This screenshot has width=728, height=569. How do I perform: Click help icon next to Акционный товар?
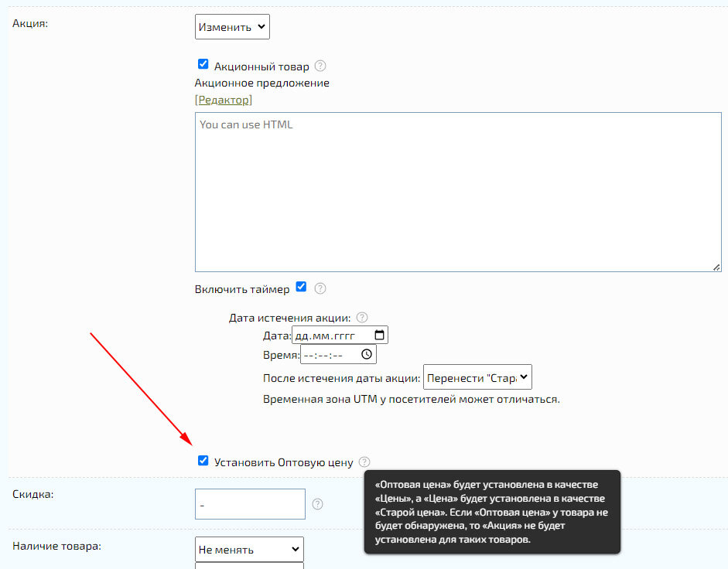click(320, 66)
